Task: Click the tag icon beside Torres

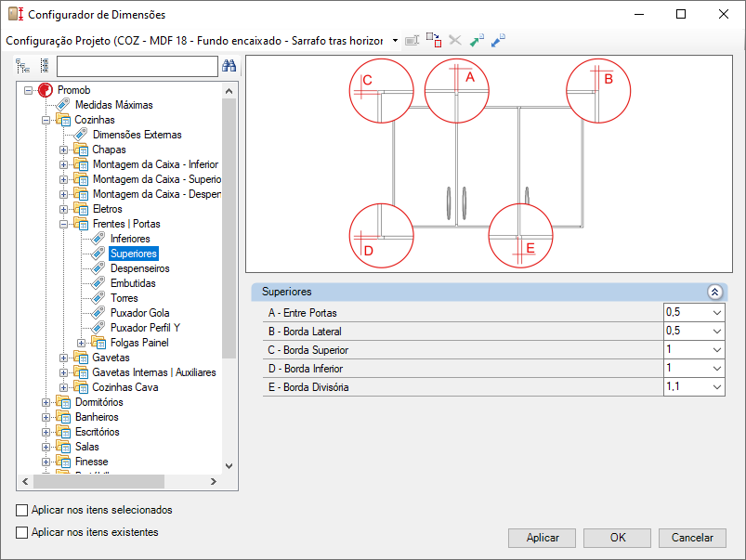Action: pos(98,298)
